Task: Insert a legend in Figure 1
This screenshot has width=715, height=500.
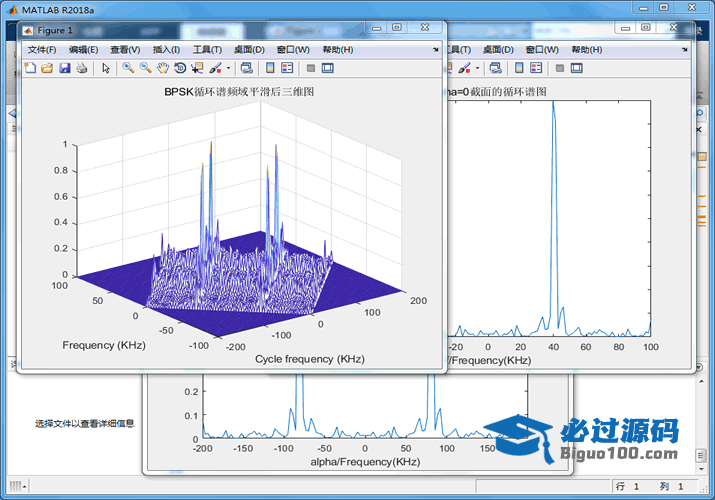Action: point(287,68)
